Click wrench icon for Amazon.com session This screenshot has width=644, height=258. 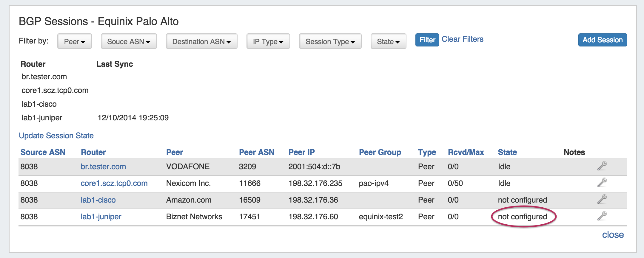click(602, 199)
